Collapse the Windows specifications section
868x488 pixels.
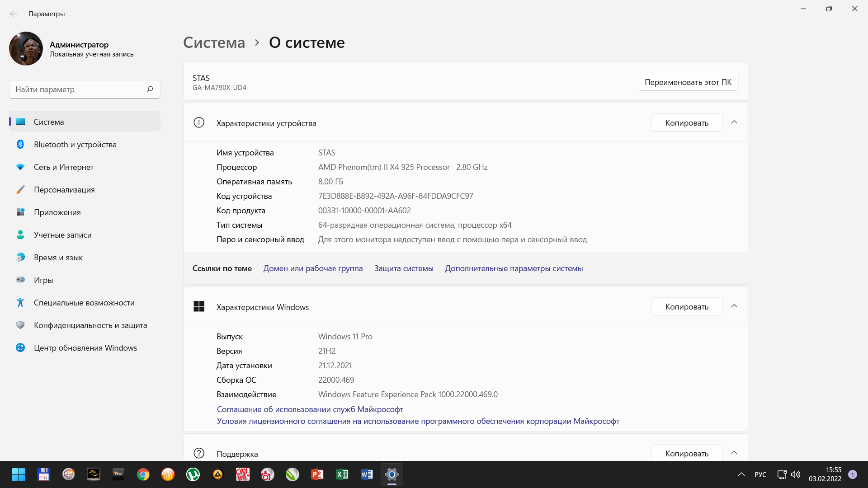coord(734,306)
